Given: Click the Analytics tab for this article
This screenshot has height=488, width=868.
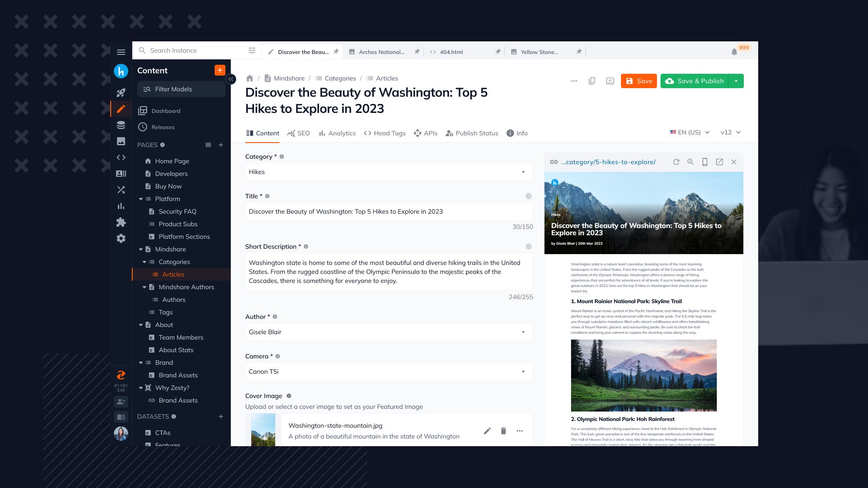Looking at the screenshot, I should (337, 133).
